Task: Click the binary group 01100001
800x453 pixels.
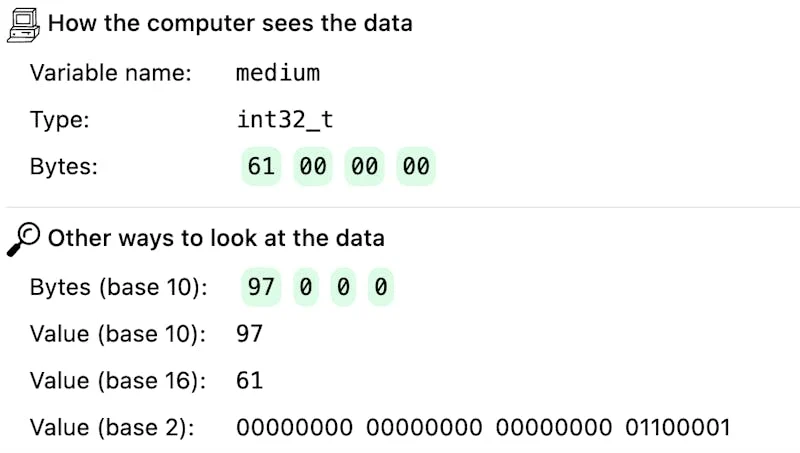Action: (678, 427)
